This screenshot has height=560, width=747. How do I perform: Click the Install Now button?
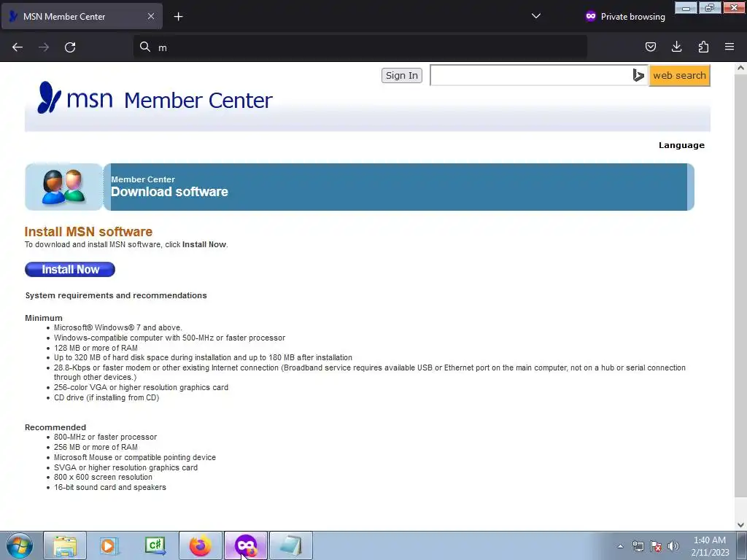point(70,270)
